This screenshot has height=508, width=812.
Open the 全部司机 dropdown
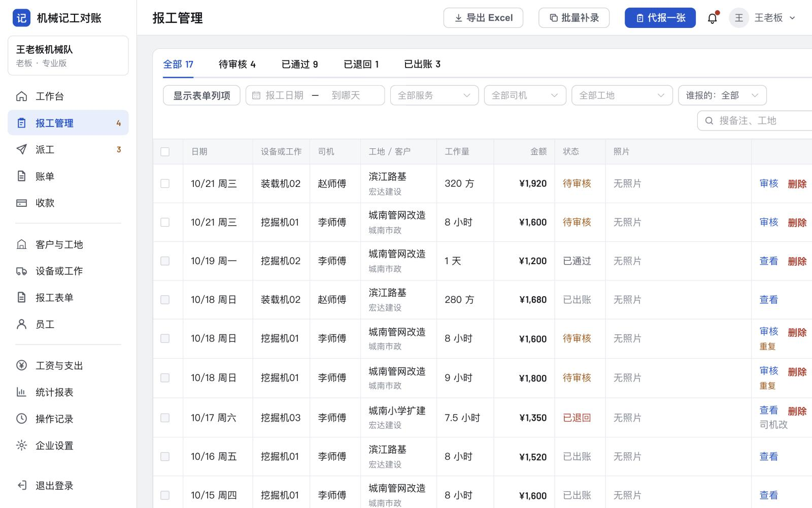click(x=525, y=96)
